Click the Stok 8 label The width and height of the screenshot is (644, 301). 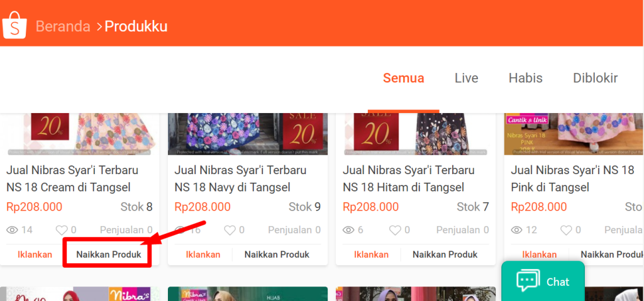point(136,207)
